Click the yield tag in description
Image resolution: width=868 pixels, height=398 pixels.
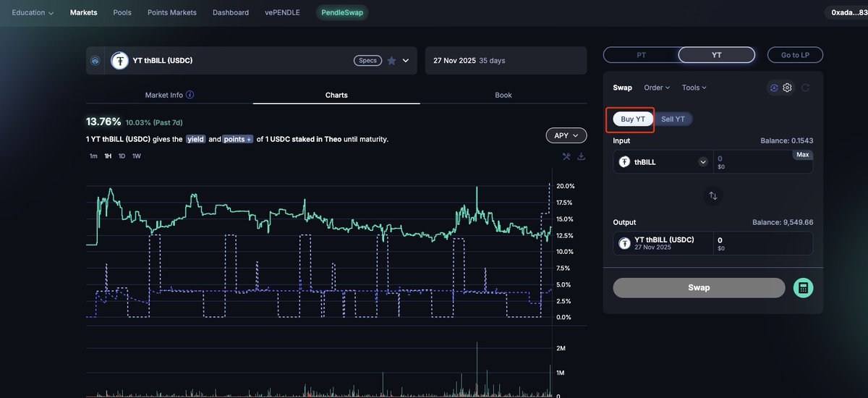(x=195, y=139)
